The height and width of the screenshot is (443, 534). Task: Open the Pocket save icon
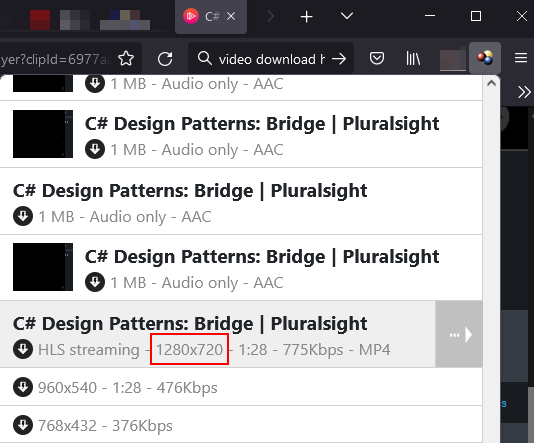pyautogui.click(x=377, y=58)
